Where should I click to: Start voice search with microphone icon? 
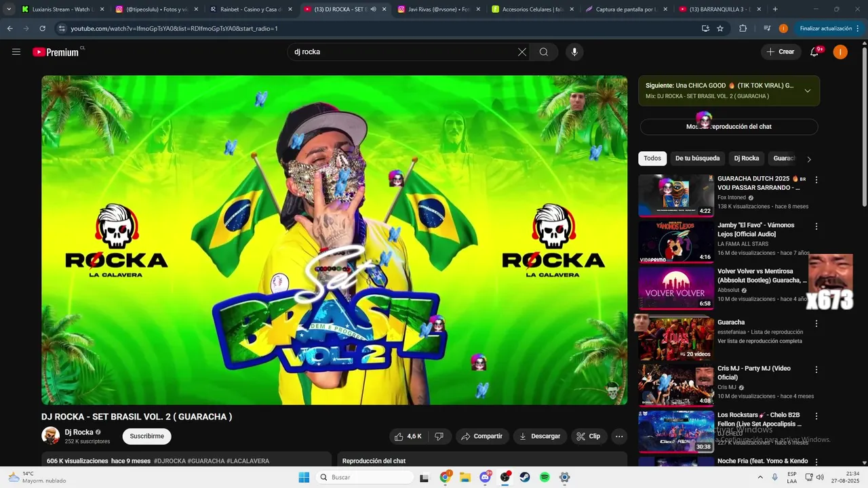pyautogui.click(x=574, y=52)
